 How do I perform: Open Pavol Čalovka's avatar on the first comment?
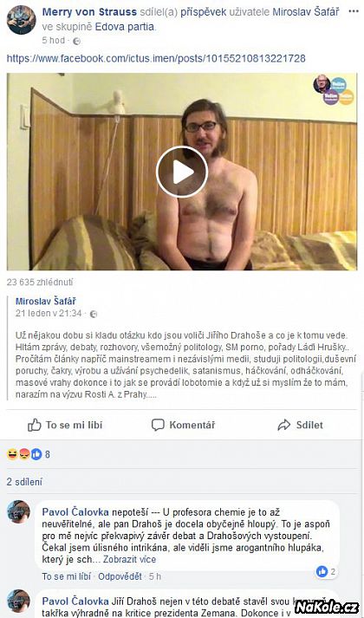[x=18, y=512]
